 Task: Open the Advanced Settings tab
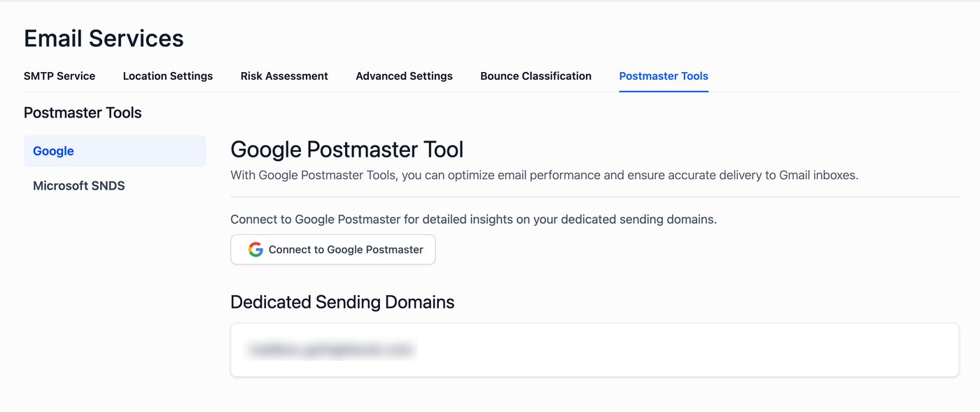coord(404,76)
